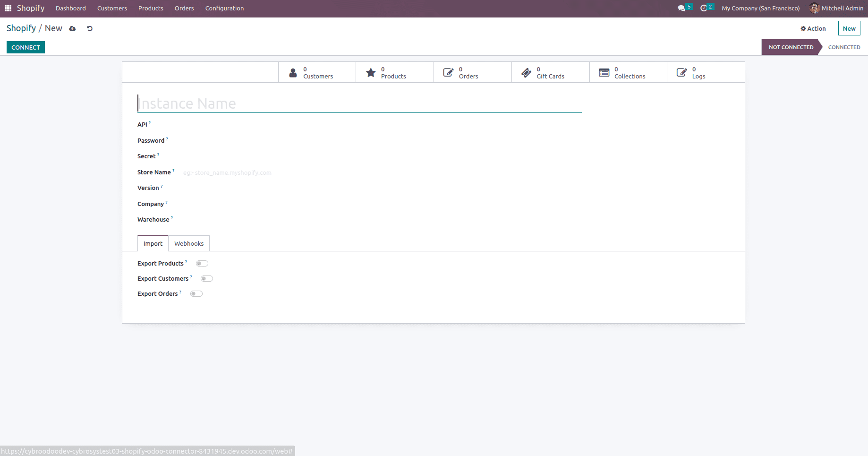Click the Customers person icon
This screenshot has height=456, width=868.
(293, 73)
